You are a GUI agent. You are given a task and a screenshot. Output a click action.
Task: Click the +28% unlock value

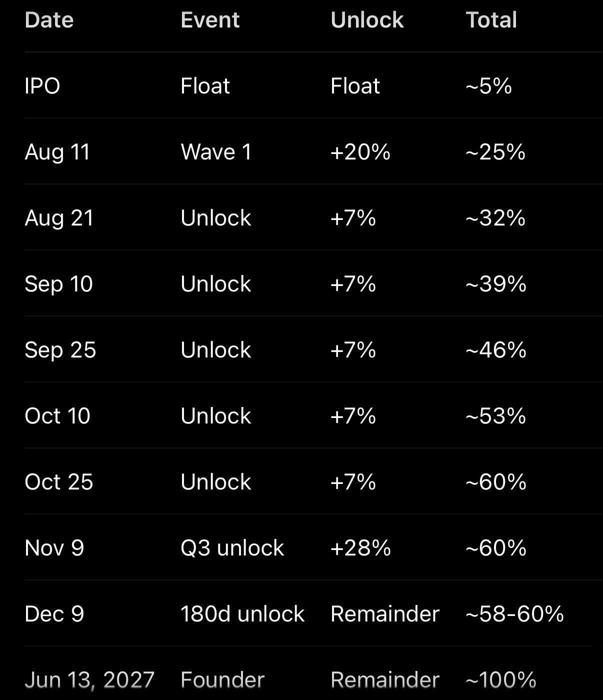[x=360, y=548]
